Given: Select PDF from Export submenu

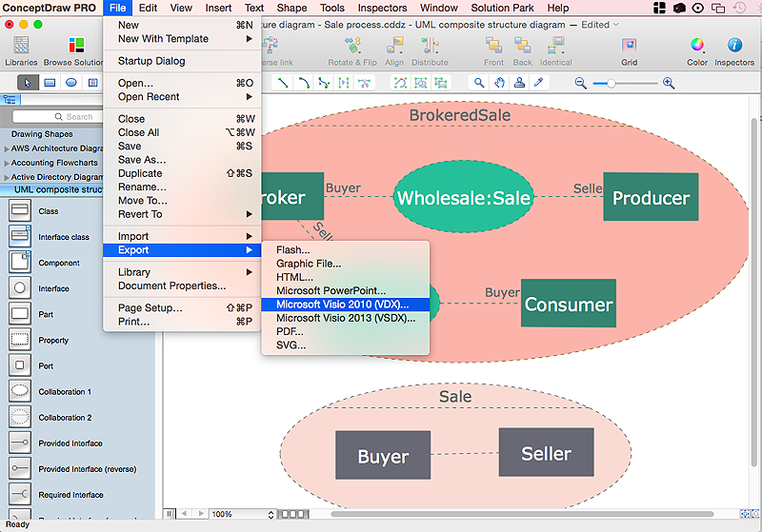Looking at the screenshot, I should click(290, 331).
